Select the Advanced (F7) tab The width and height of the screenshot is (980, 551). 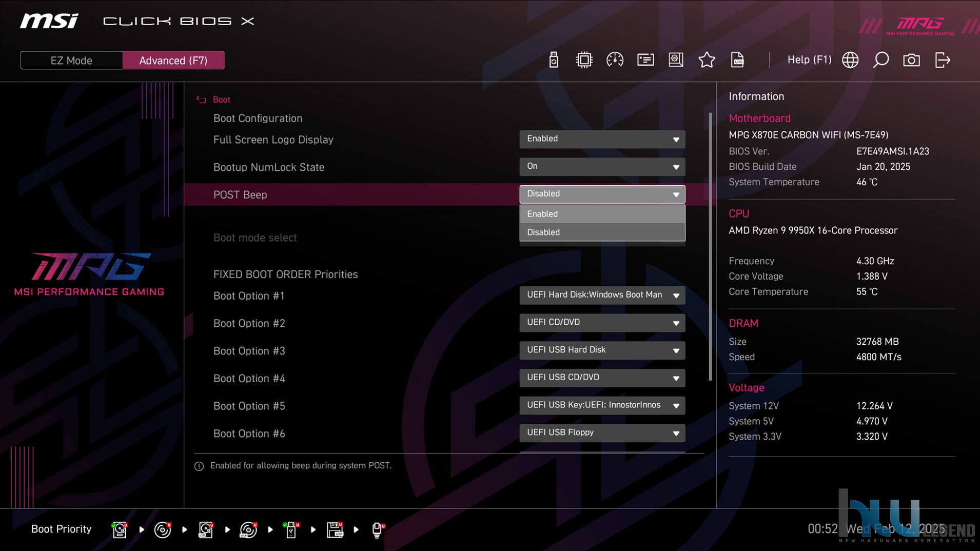point(173,61)
